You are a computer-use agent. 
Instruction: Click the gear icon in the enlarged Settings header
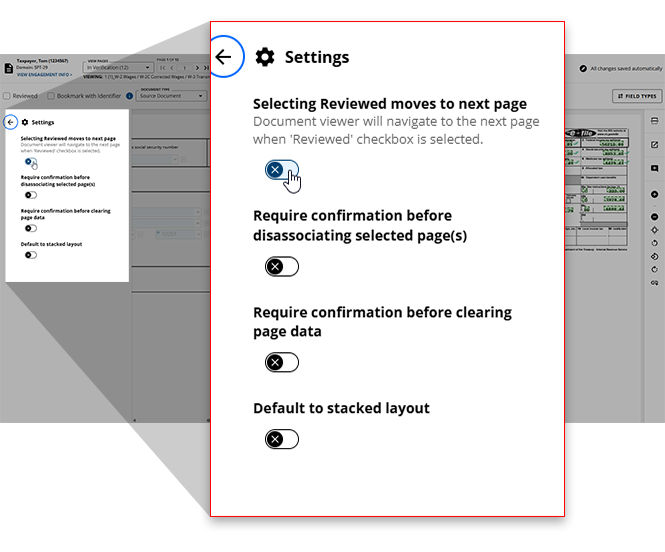(x=265, y=57)
